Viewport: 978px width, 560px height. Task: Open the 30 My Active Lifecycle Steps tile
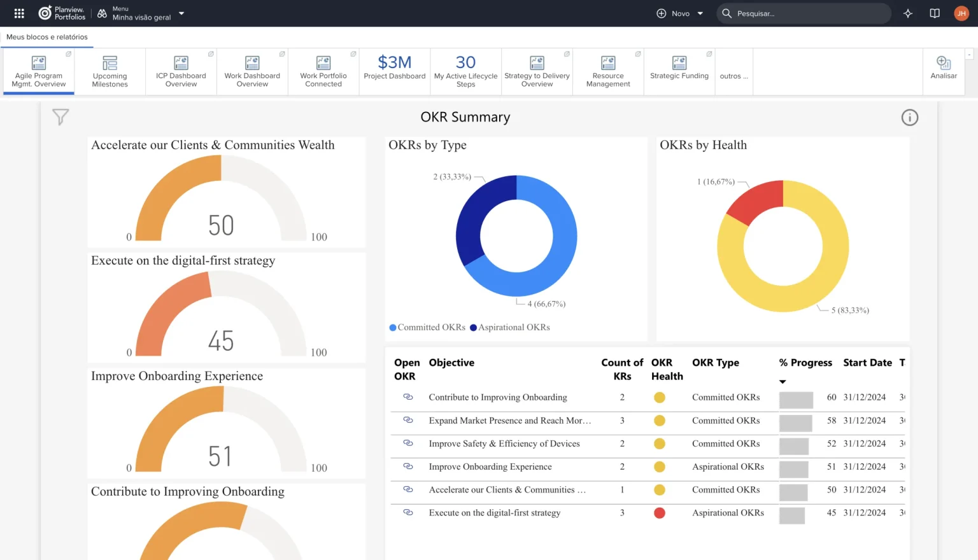click(x=466, y=71)
